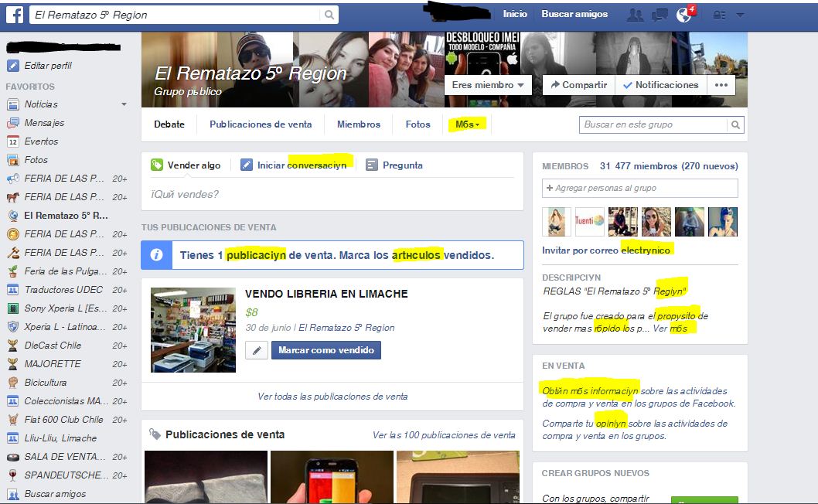Click the DieCast Chile trophy icon
The image size is (818, 504).
(13, 346)
